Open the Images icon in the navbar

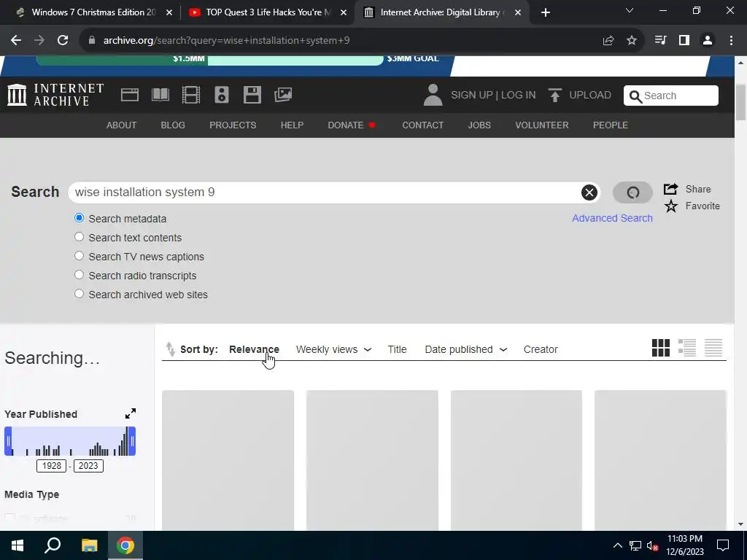283,95
